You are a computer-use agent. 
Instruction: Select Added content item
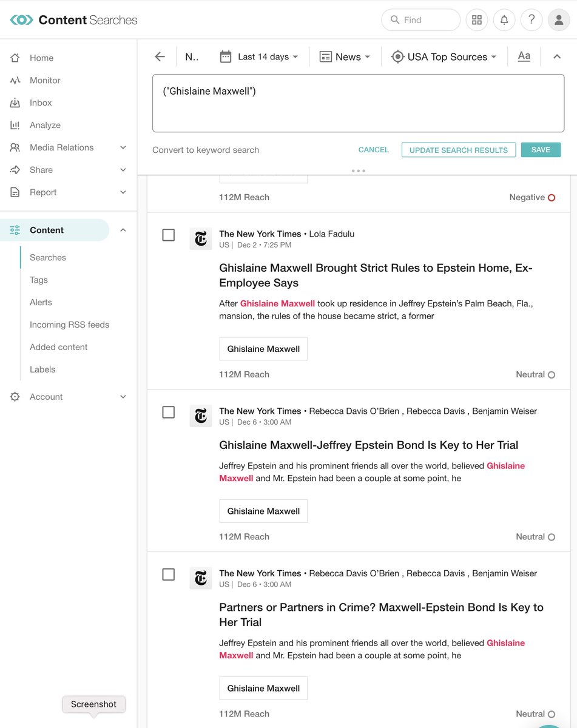pyautogui.click(x=59, y=347)
